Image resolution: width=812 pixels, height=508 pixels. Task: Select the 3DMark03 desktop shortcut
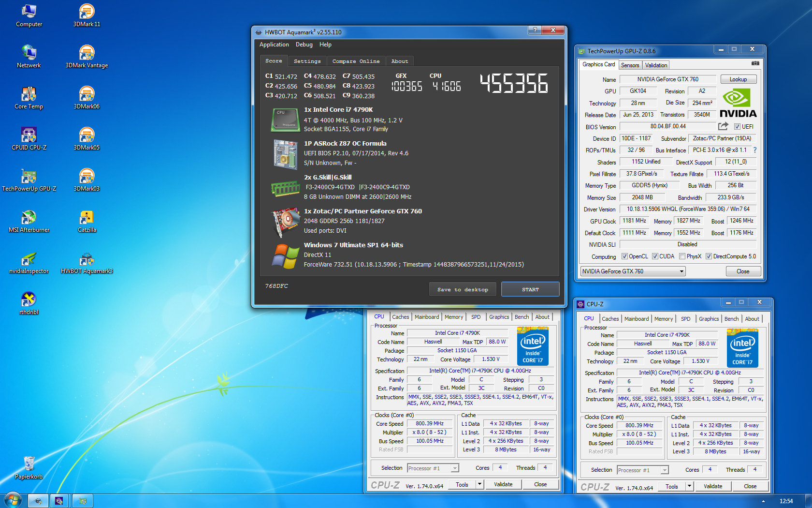[x=87, y=180]
